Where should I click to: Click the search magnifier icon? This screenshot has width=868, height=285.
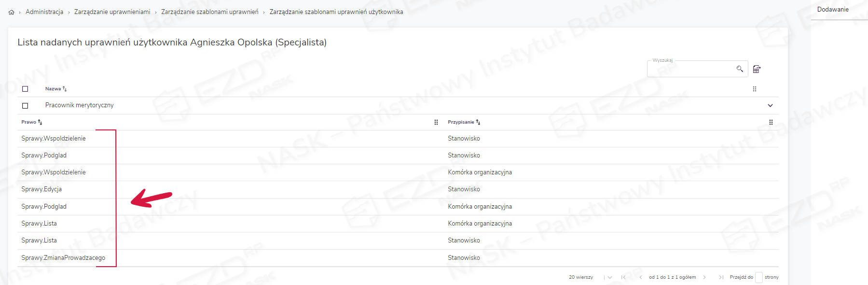[x=739, y=69]
